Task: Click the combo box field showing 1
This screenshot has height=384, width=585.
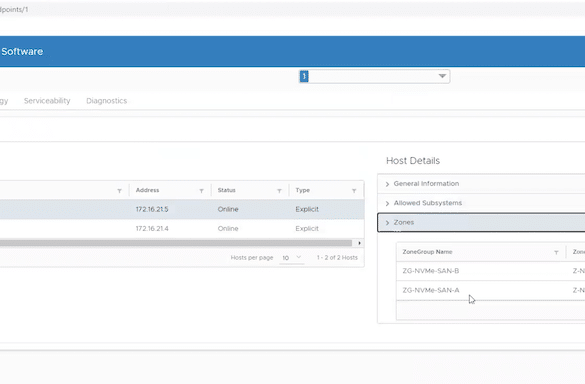Action: (374, 77)
